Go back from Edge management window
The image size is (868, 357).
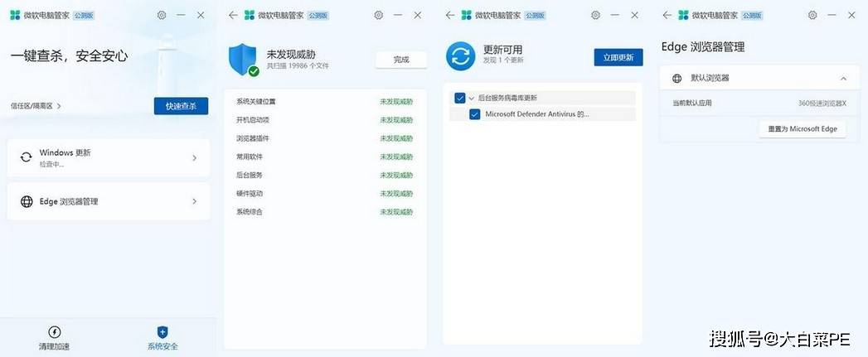667,16
